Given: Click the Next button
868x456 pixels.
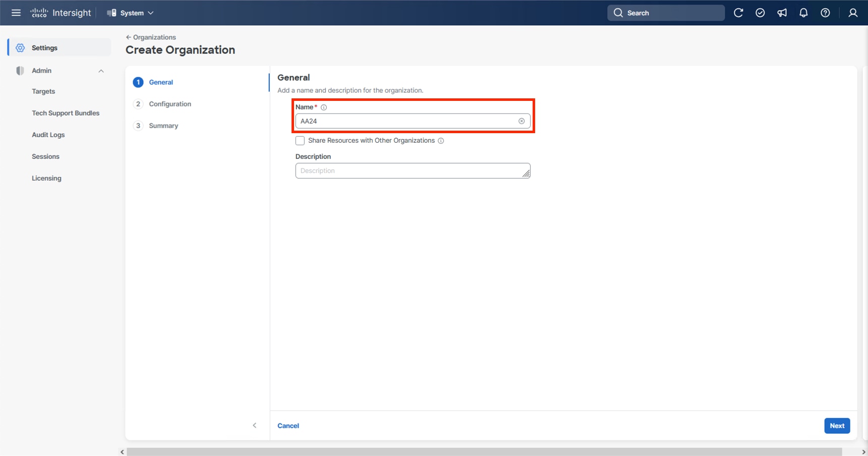Looking at the screenshot, I should tap(837, 425).
